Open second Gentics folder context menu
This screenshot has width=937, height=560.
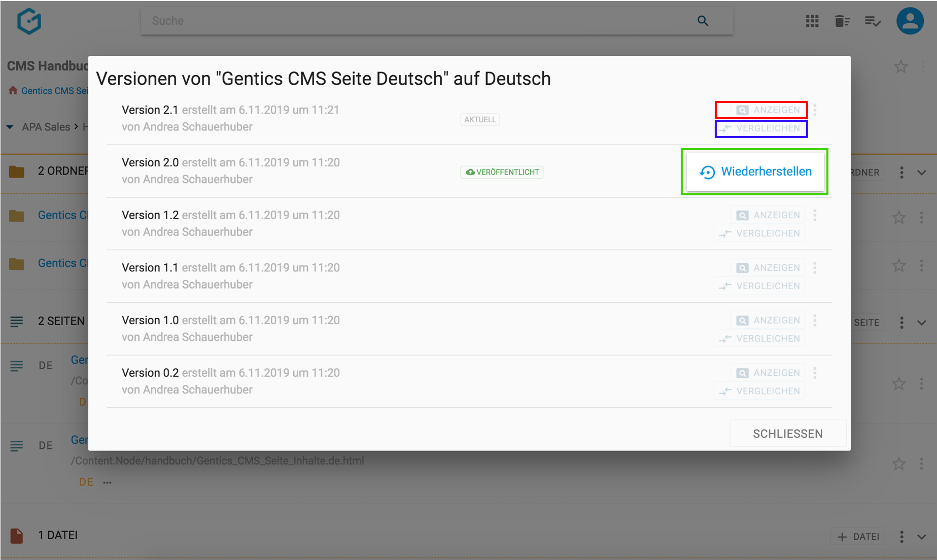pos(922,265)
